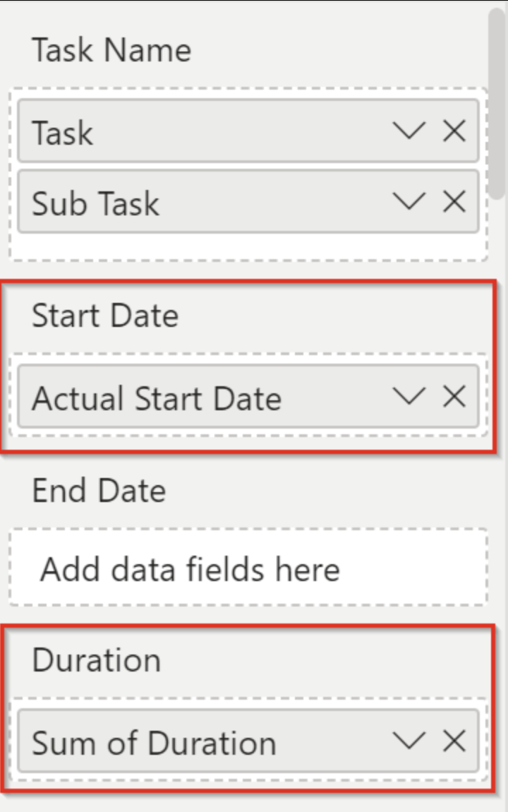Image resolution: width=508 pixels, height=812 pixels.
Task: Click the End Date 'Add data fields here' well
Action: (x=248, y=568)
